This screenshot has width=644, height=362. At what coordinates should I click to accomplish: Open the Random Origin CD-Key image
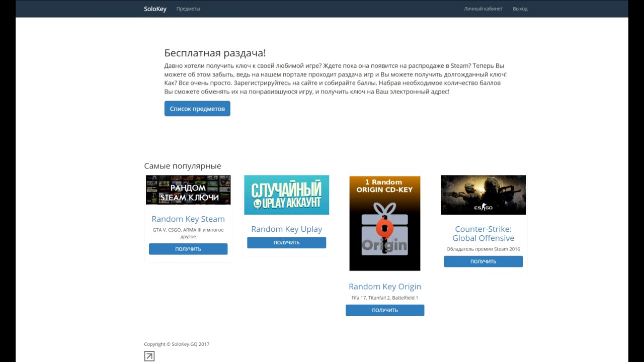tap(385, 223)
